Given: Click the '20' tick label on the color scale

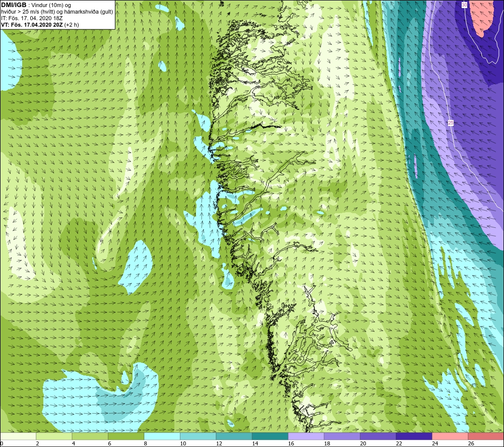Looking at the screenshot, I should [x=363, y=443].
